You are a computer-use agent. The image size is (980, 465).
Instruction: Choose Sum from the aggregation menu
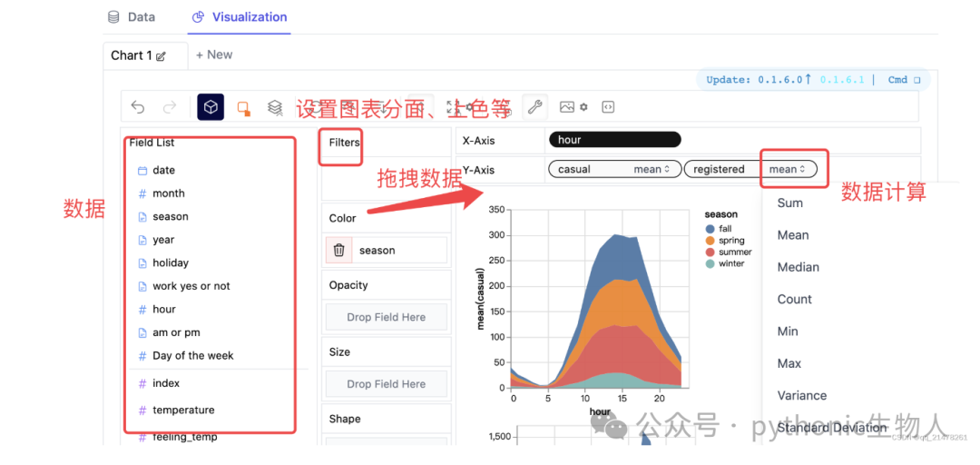tap(790, 203)
